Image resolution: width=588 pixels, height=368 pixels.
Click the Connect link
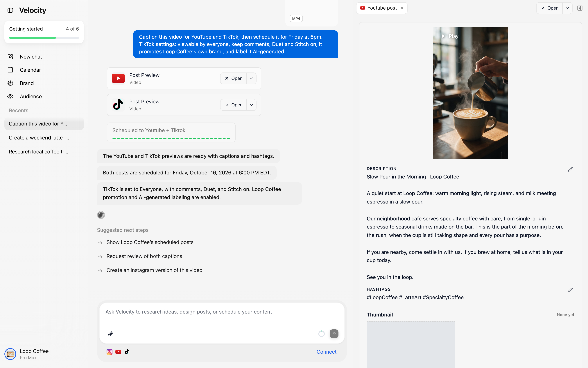326,352
